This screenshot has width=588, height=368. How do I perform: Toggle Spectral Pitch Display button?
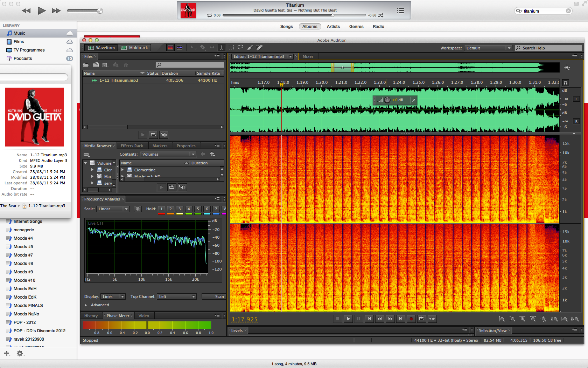click(x=180, y=48)
